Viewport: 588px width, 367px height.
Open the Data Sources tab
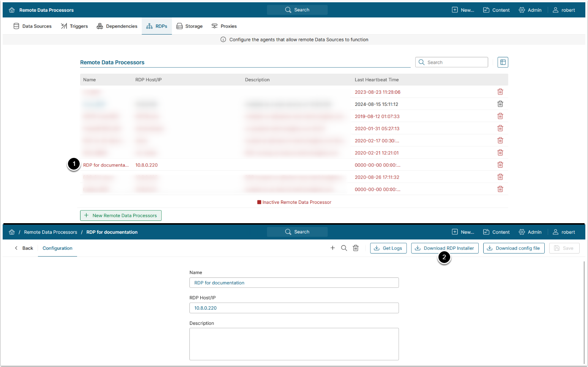point(33,26)
